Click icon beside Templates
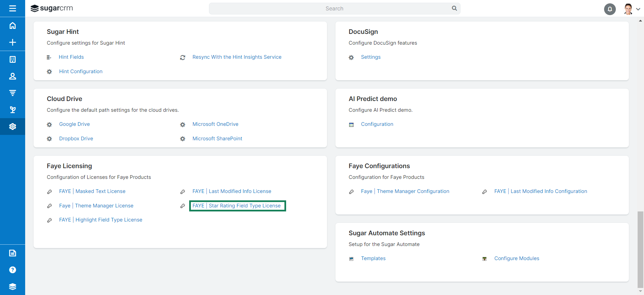This screenshot has height=295, width=644. [351, 259]
